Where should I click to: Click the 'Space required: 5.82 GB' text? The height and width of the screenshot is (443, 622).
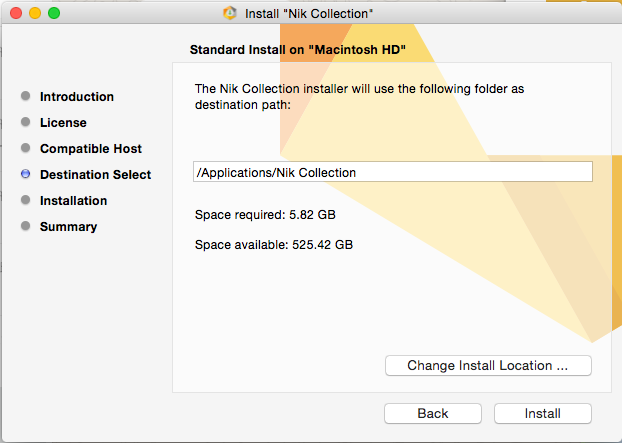coord(265,215)
